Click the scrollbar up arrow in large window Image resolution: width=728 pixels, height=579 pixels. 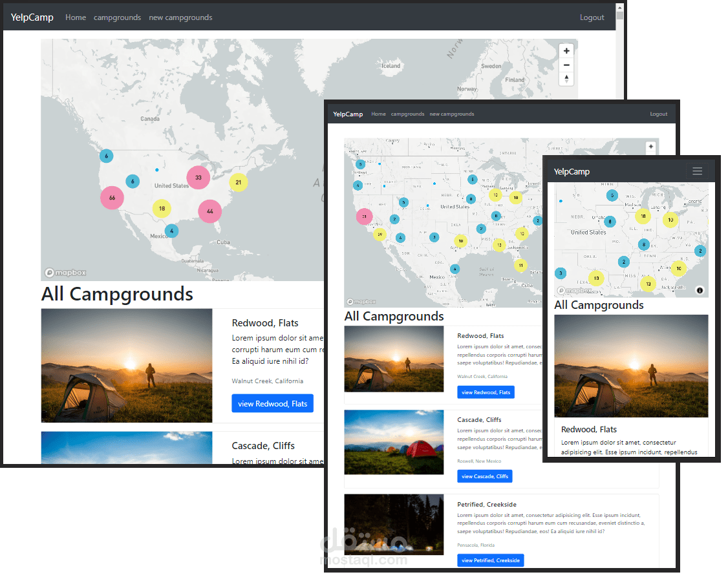click(619, 7)
